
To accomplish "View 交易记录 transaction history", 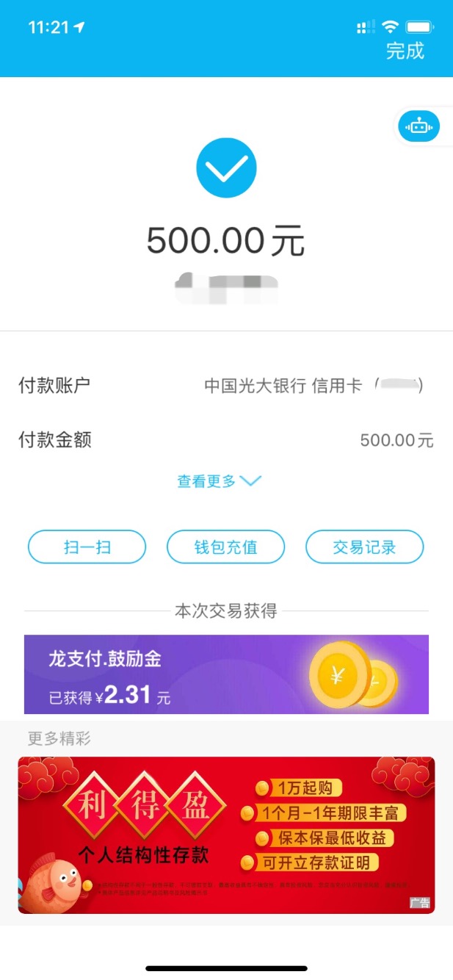I will pos(364,547).
